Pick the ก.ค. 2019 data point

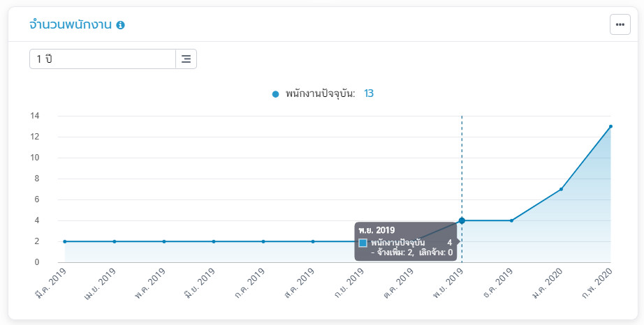pos(263,241)
